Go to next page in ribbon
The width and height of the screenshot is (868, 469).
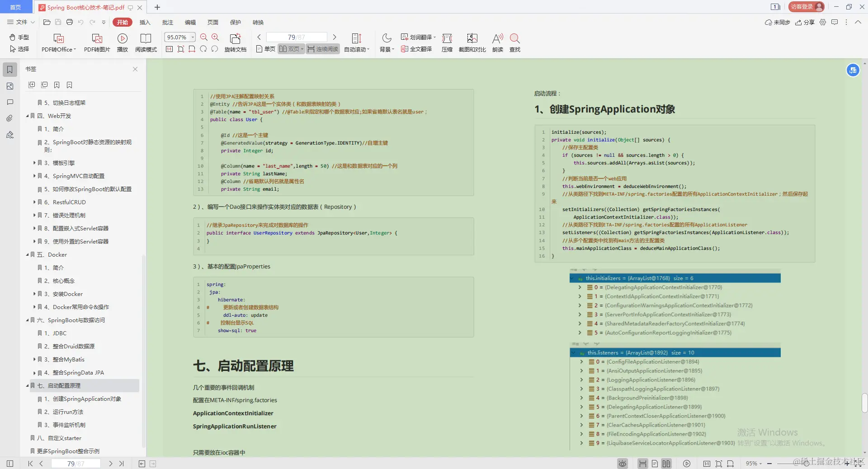(x=335, y=37)
